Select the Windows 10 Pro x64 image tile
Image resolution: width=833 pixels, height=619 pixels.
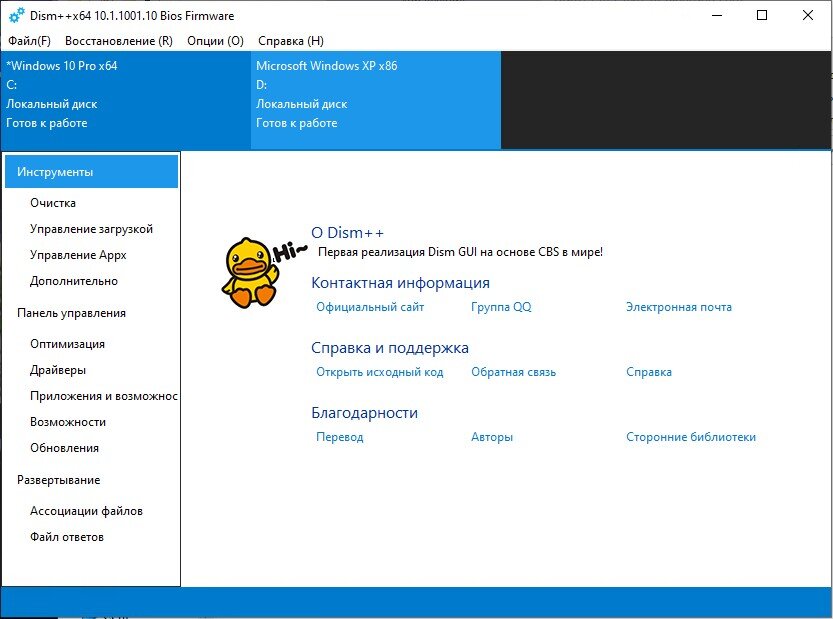coord(126,100)
